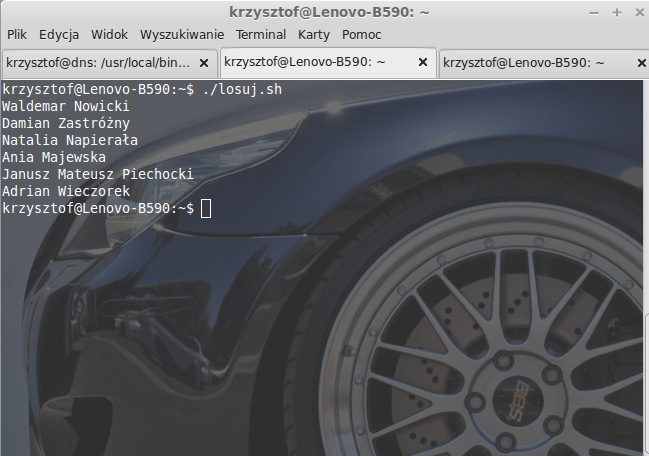
Task: Click the line Adrian Wieczorek
Action: 66,191
